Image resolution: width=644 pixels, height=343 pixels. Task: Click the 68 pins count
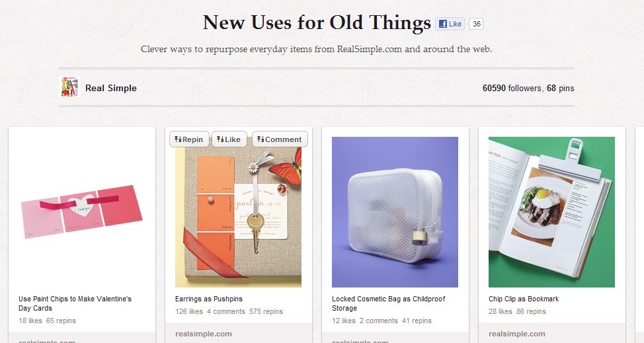pyautogui.click(x=560, y=88)
